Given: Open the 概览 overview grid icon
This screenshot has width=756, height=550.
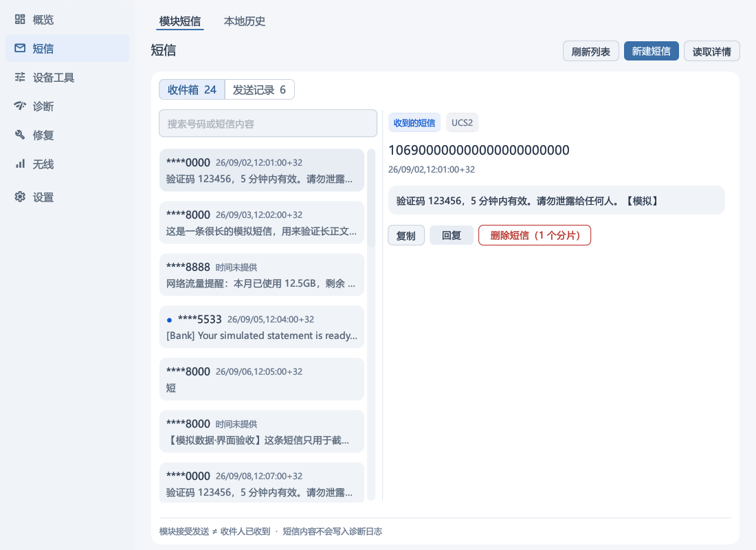Looking at the screenshot, I should click(20, 19).
